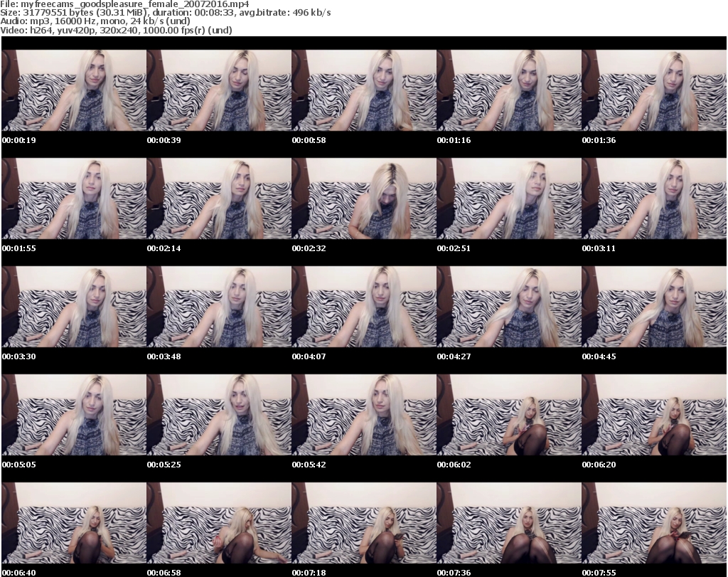
Task: Click the Size and duration info line
Action: 165,13
